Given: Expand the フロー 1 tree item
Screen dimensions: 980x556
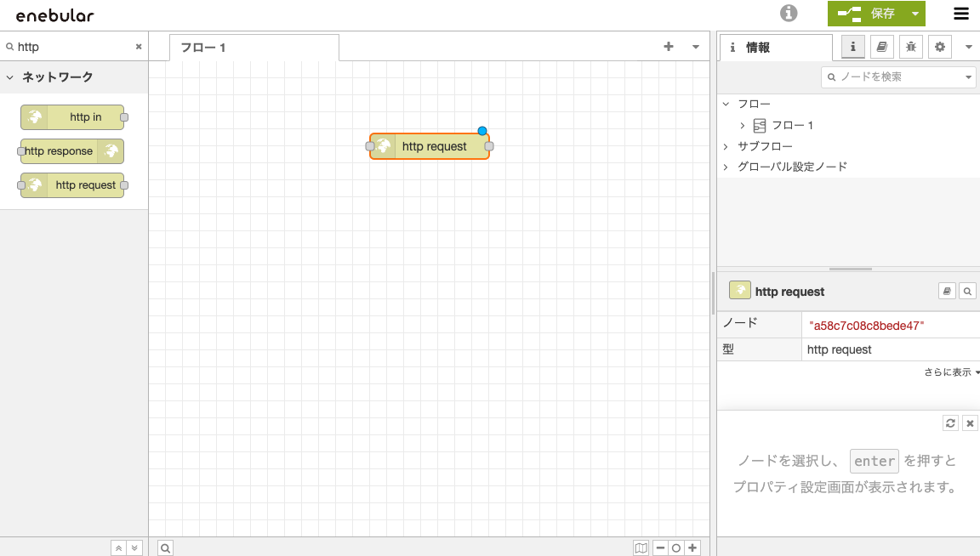Looking at the screenshot, I should [743, 125].
